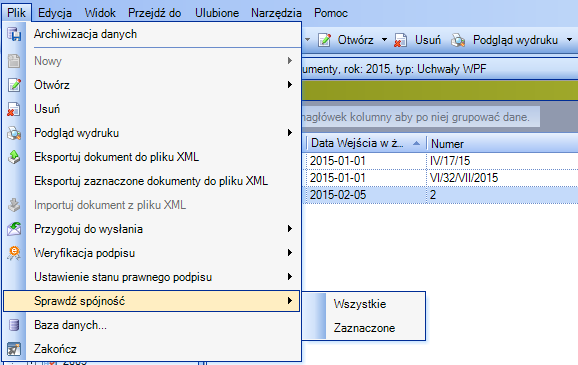Image resolution: width=578 pixels, height=365 pixels.
Task: Select the date cell of row VI/32/VII/2015
Action: 366,178
